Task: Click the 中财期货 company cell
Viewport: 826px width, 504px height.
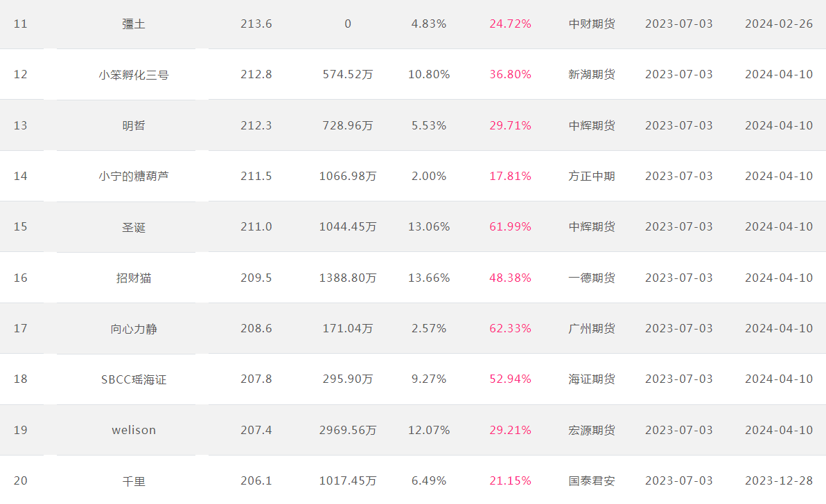Action: (x=592, y=24)
